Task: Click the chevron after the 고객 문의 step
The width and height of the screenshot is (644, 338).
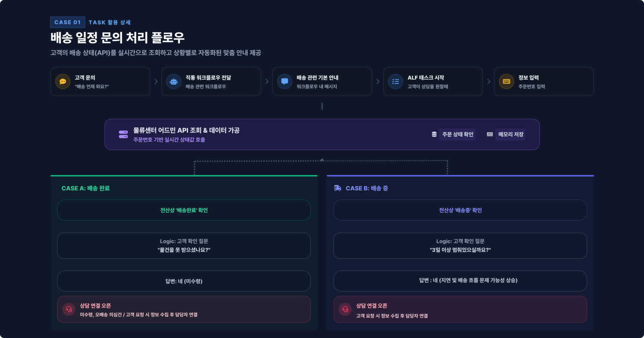Action: point(156,82)
